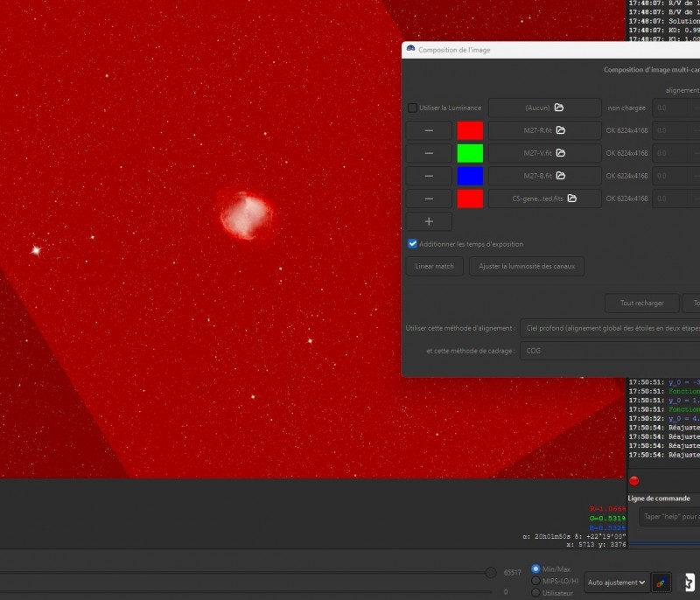Select the Utilisateur display mode
Viewport: 700px width, 600px height.
(x=535, y=593)
